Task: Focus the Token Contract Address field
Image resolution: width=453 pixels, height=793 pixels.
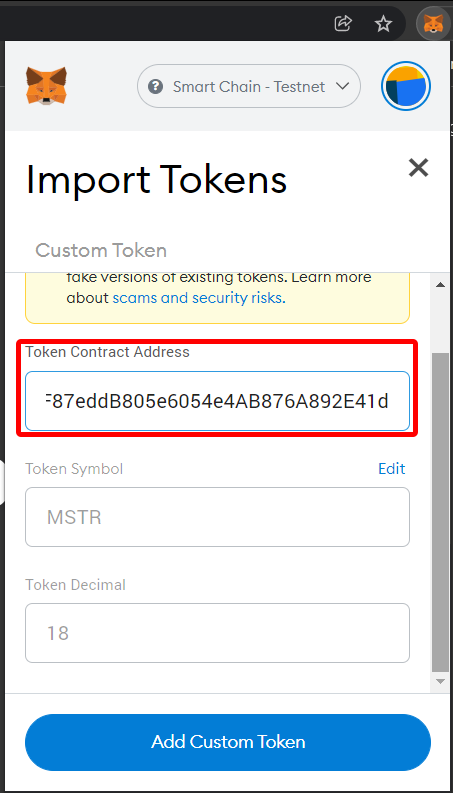Action: point(217,401)
